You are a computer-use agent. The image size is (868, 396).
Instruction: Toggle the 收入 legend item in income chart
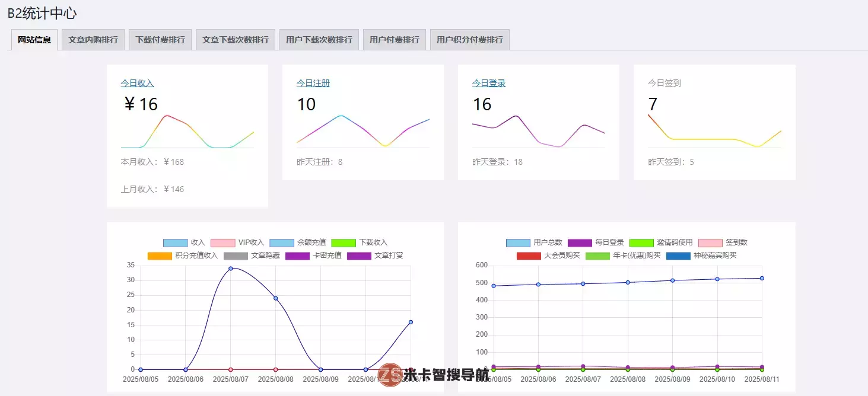pos(184,242)
